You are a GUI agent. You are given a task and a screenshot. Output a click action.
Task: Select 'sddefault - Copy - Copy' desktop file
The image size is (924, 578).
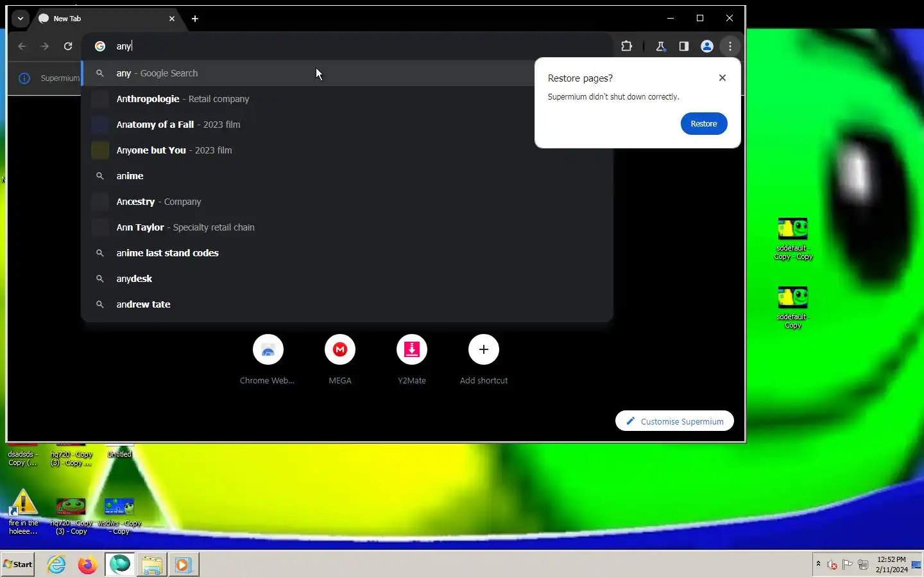pyautogui.click(x=793, y=239)
